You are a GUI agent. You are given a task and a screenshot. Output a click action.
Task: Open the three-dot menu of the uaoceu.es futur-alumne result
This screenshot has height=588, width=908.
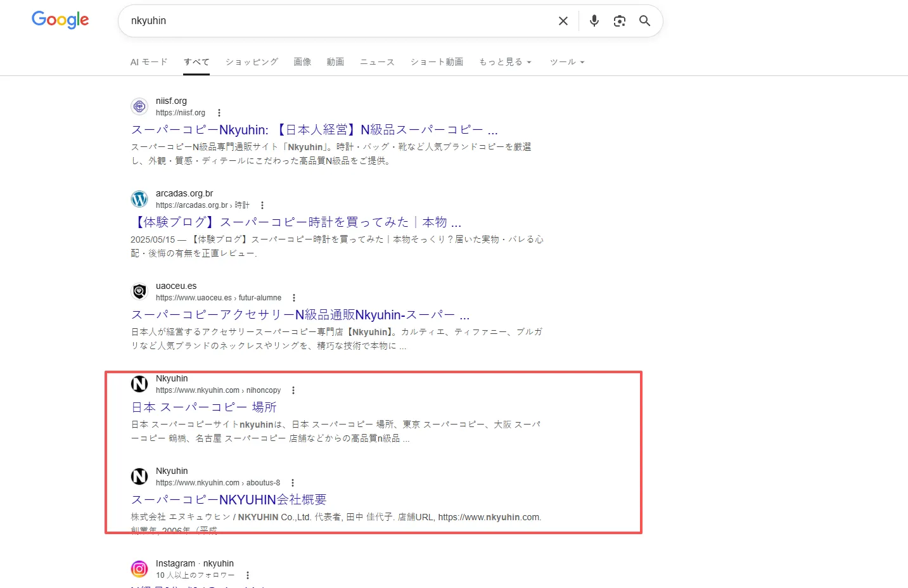[x=293, y=298]
